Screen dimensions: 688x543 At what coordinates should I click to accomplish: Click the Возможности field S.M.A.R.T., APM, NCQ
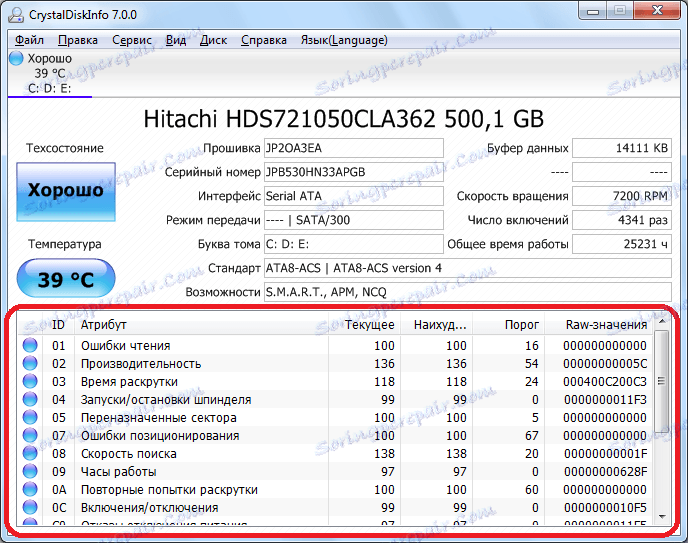coord(468,292)
